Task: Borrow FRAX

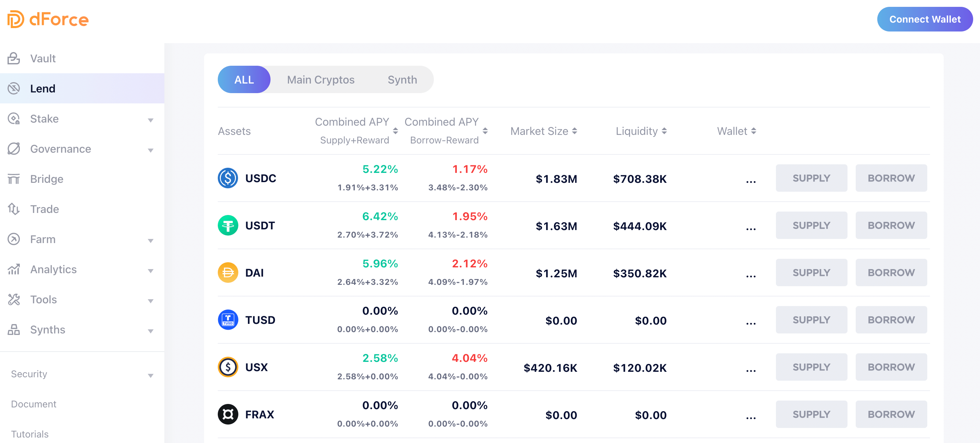Action: [891, 414]
